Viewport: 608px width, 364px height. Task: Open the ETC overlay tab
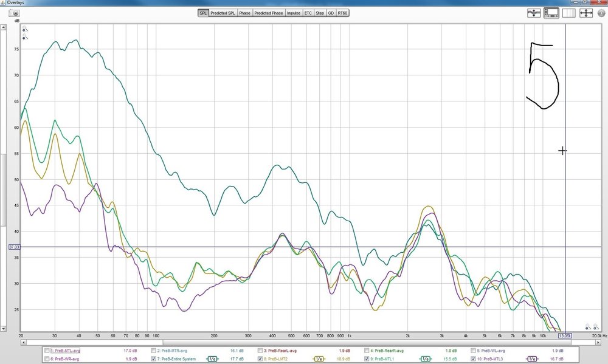click(x=308, y=13)
